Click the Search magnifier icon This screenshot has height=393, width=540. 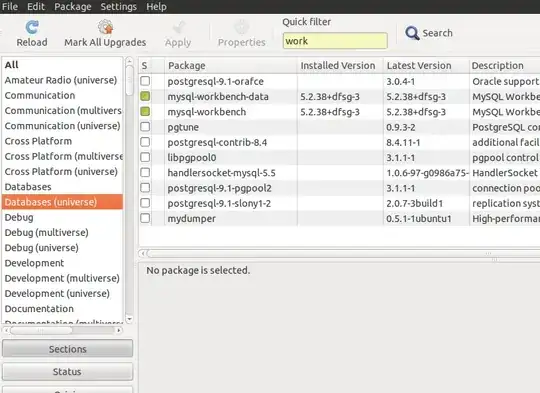tap(412, 33)
